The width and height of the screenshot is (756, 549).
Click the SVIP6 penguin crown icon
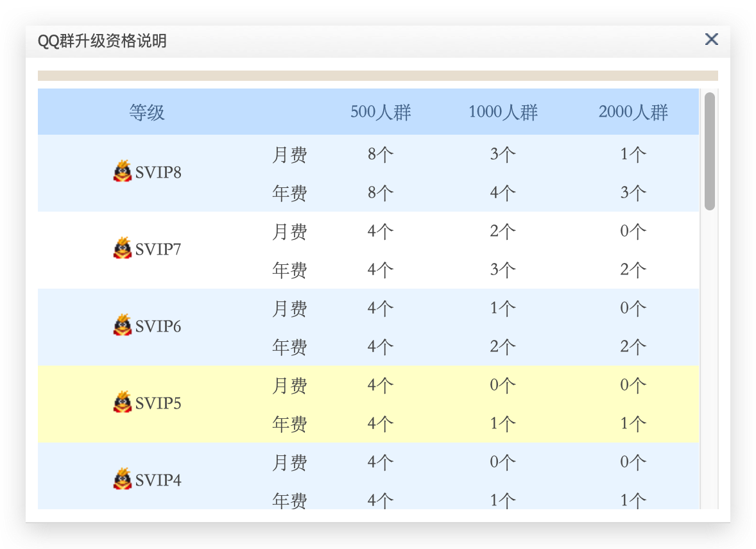[x=123, y=325]
